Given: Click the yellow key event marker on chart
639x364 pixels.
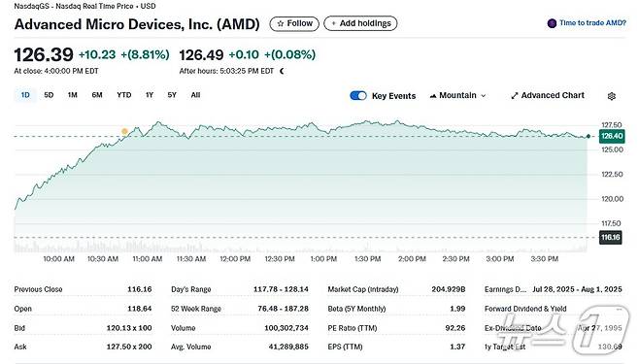Looking at the screenshot, I should point(124,131).
